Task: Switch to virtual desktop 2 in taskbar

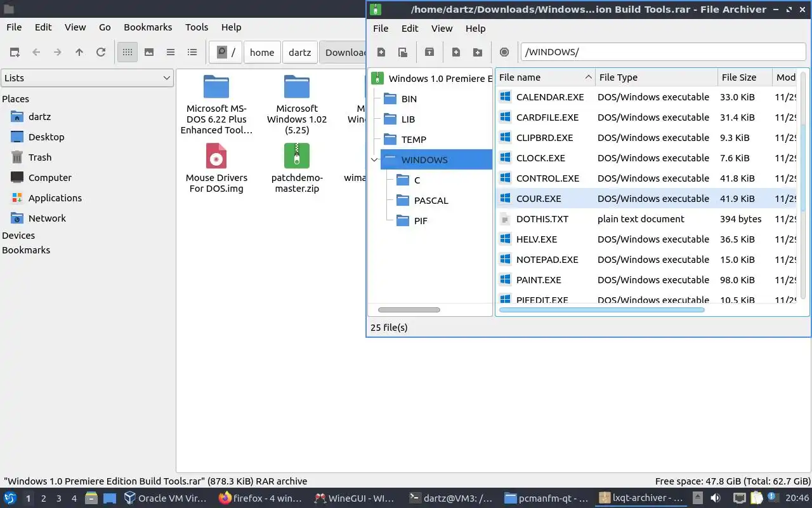Action: [x=44, y=498]
